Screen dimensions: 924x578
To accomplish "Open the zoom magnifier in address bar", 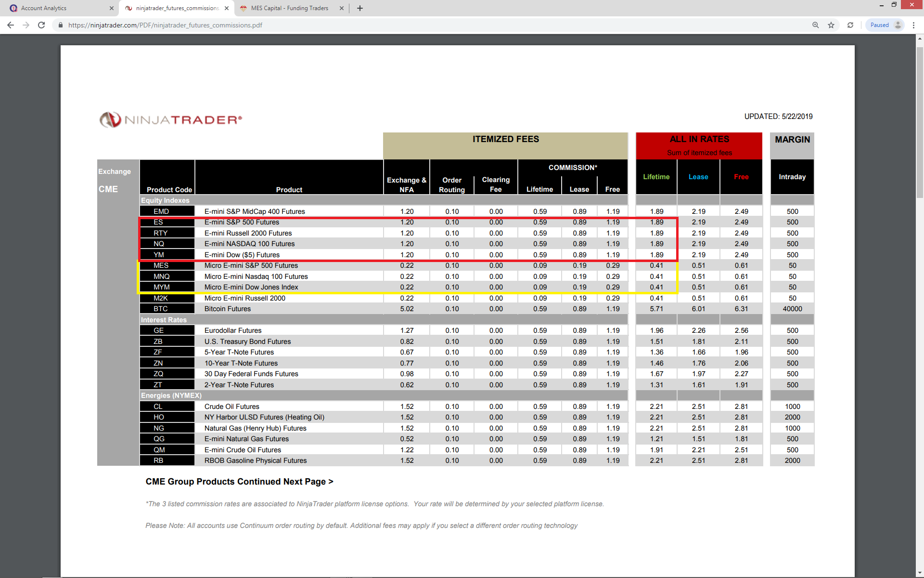I will 816,25.
